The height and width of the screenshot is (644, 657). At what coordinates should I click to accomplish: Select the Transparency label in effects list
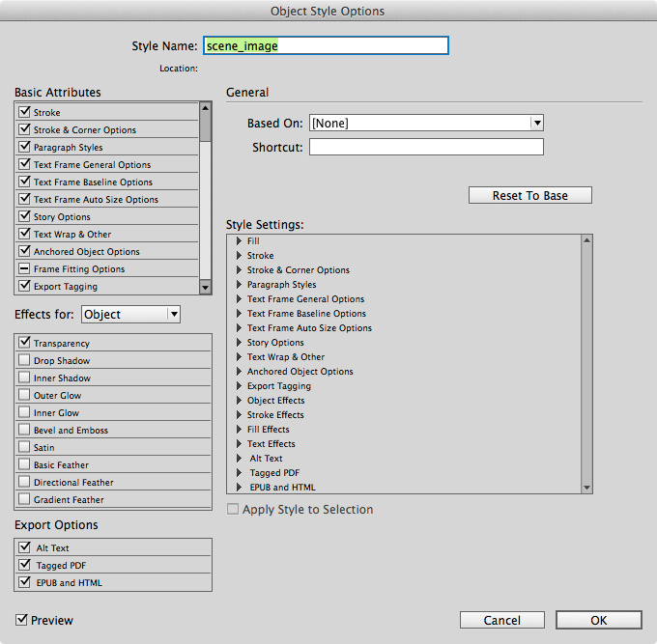click(62, 344)
